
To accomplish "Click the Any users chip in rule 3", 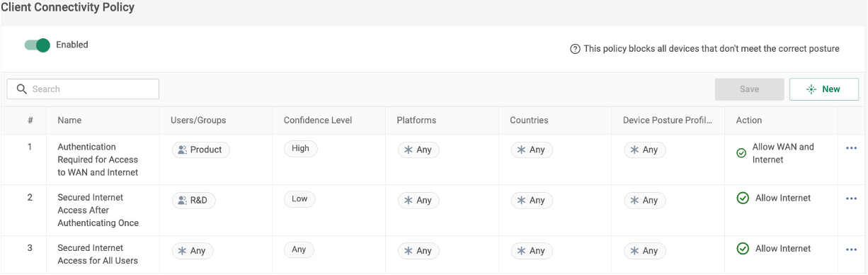I will [x=193, y=251].
